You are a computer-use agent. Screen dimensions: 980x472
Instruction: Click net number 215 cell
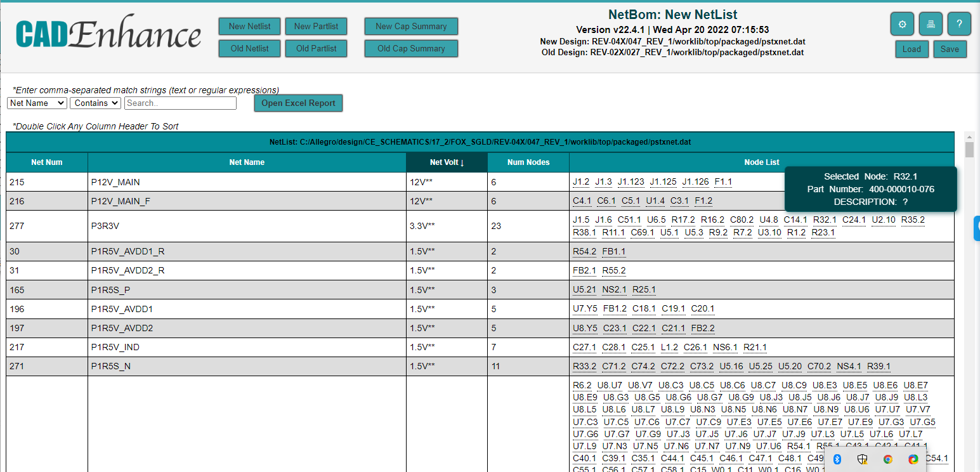47,182
